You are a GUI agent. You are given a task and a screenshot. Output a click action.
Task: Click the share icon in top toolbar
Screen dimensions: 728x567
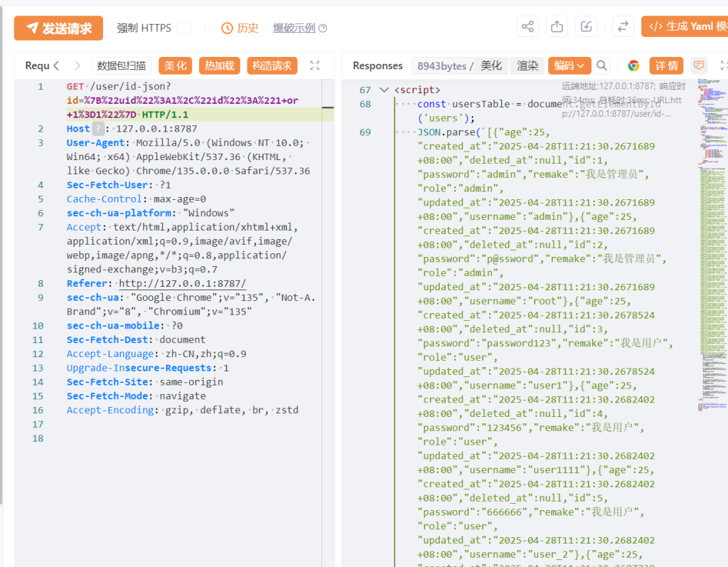pos(528,27)
